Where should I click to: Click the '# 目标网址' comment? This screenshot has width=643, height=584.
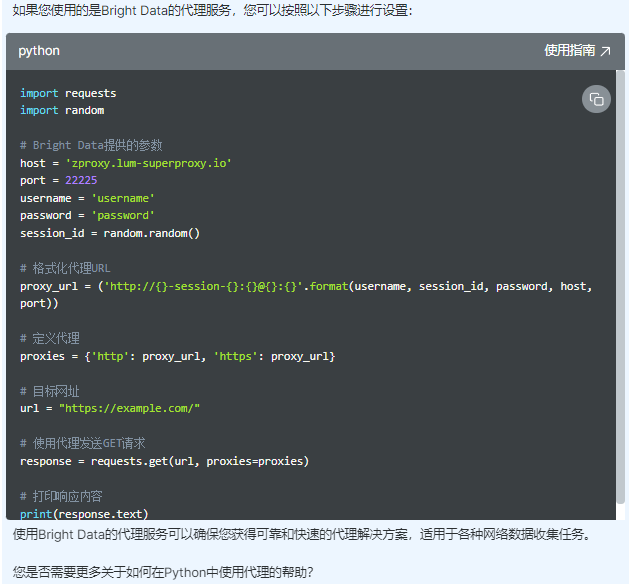50,391
